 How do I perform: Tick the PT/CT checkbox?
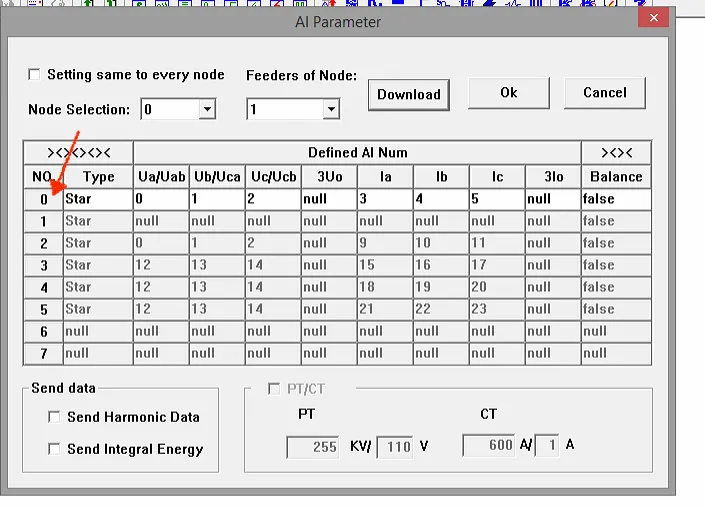pos(274,389)
